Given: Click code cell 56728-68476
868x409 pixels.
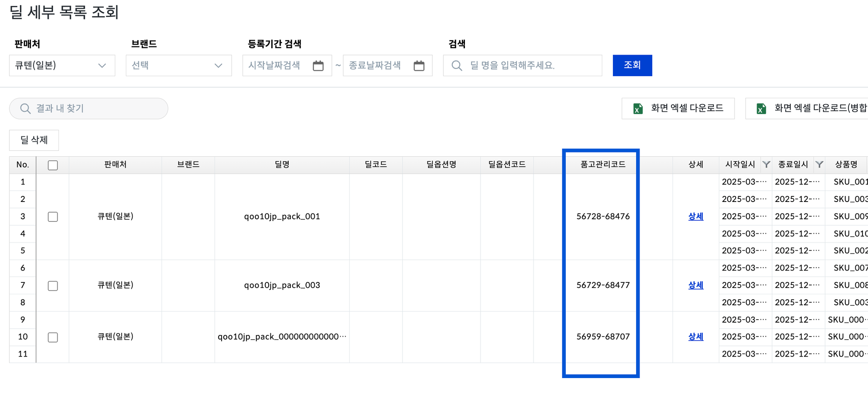Looking at the screenshot, I should click(x=603, y=216).
